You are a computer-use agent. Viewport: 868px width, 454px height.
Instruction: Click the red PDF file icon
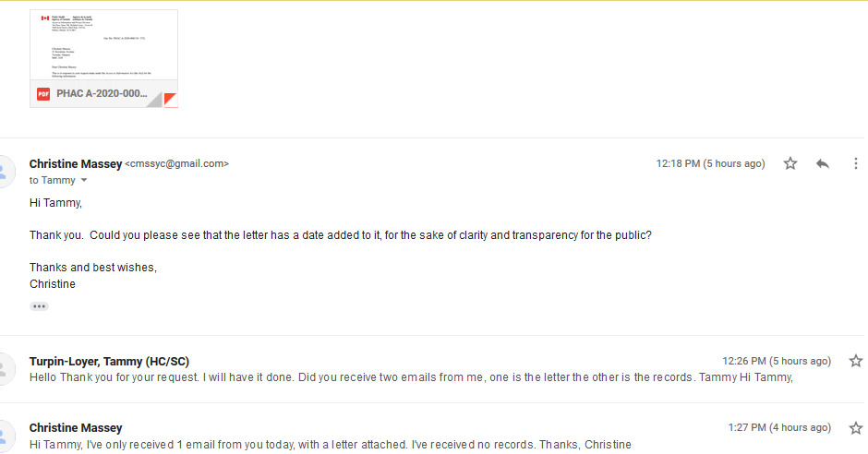click(x=43, y=94)
